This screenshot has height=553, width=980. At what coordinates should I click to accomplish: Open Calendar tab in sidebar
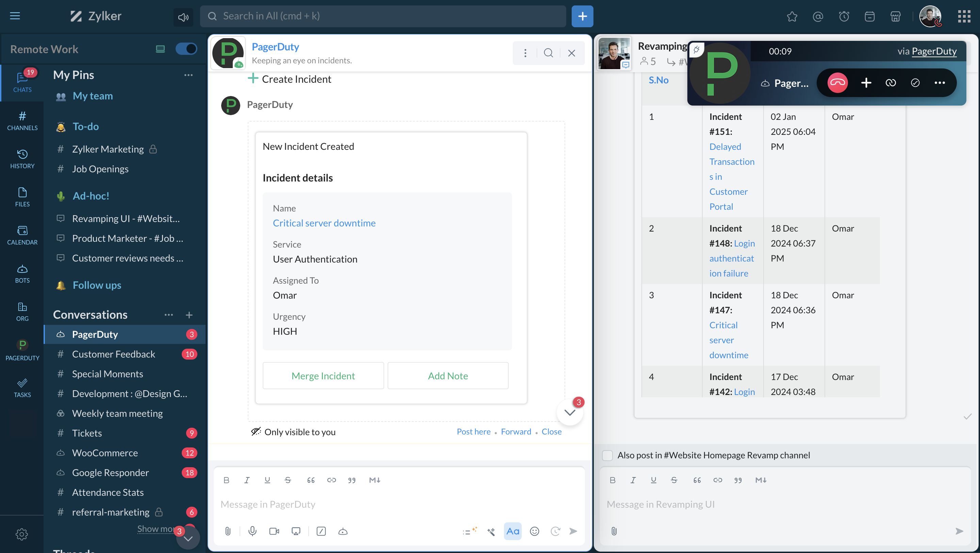click(22, 235)
